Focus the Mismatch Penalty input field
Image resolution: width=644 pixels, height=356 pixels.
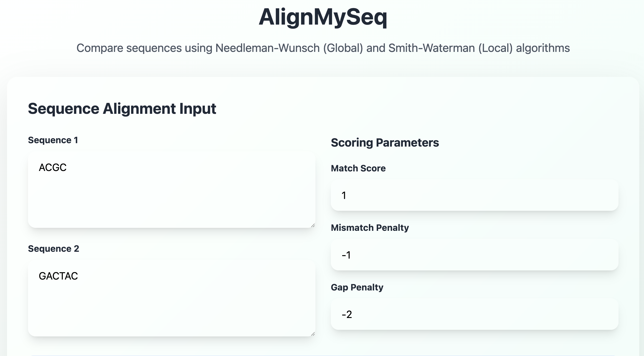tap(474, 255)
